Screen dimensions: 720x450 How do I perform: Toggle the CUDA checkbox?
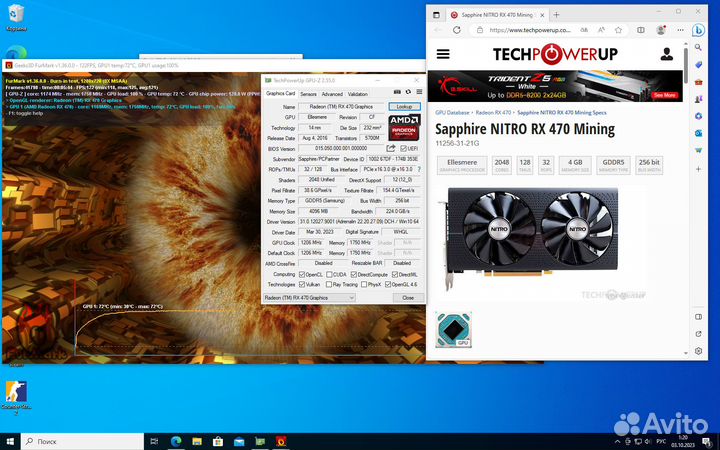point(329,274)
